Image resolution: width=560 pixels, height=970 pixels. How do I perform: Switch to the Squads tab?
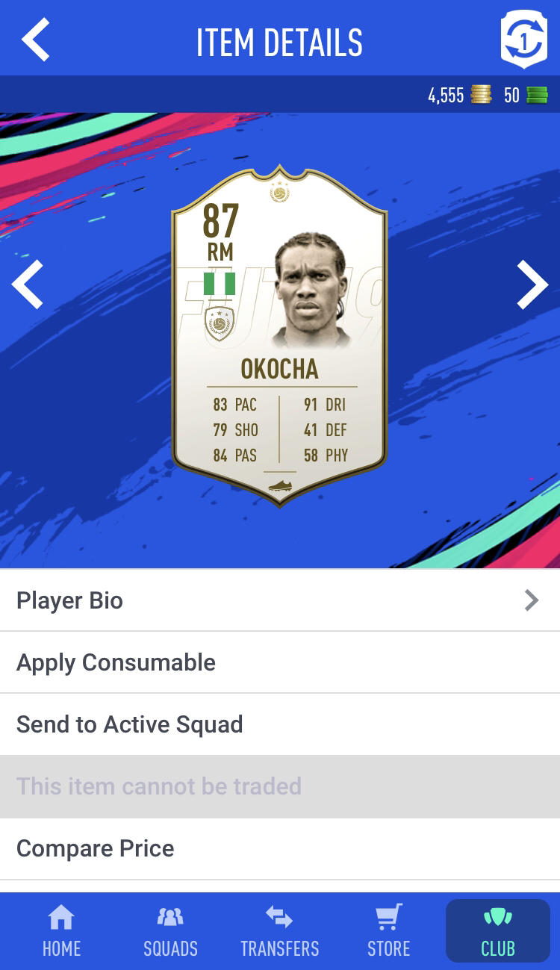[x=170, y=930]
